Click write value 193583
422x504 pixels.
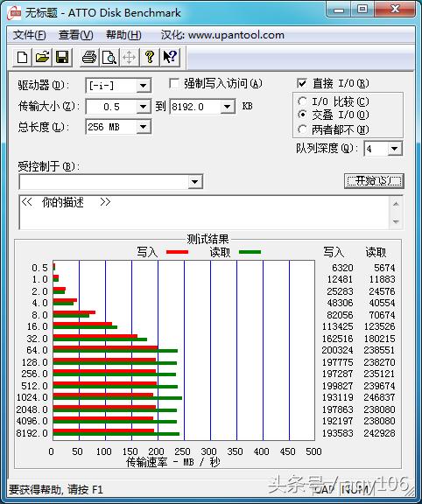pos(337,433)
